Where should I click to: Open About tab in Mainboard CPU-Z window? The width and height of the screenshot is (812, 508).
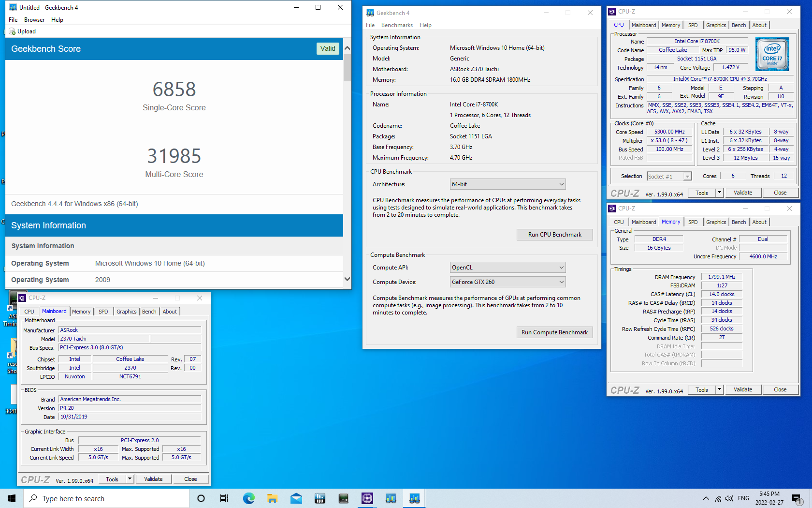point(170,312)
